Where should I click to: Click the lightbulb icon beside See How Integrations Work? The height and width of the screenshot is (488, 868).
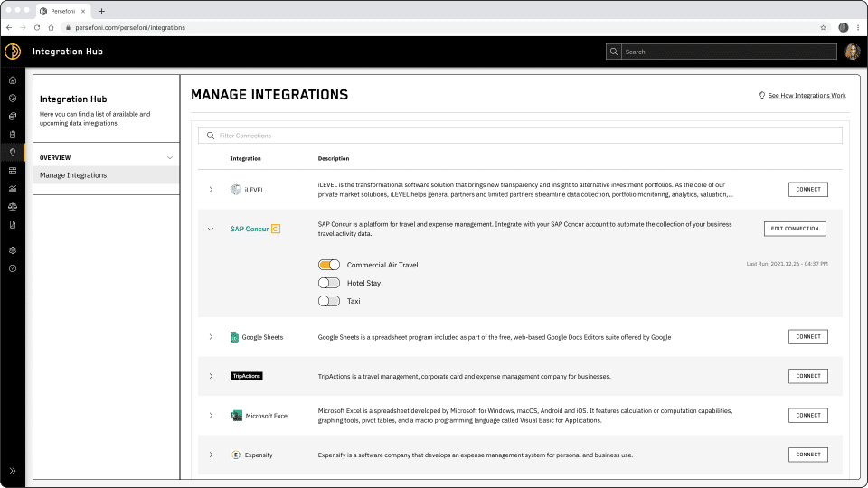click(x=762, y=96)
